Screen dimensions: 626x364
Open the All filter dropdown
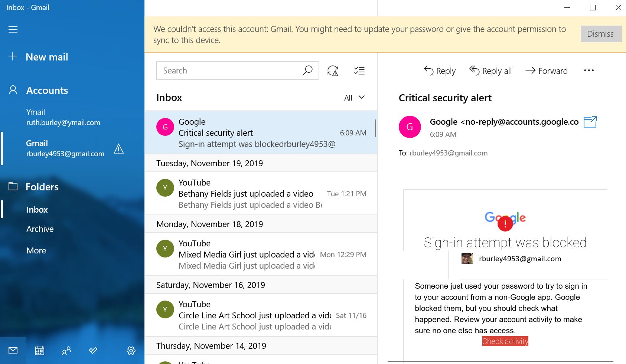tap(355, 98)
